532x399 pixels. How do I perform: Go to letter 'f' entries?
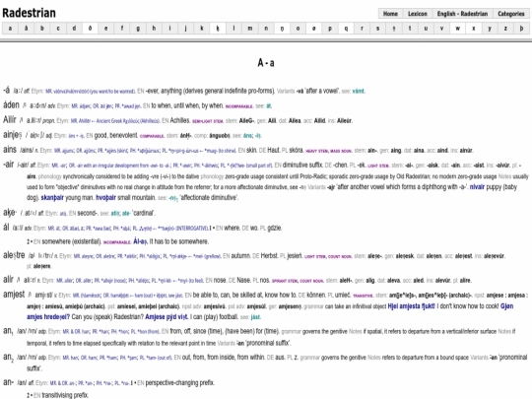pyautogui.click(x=122, y=29)
